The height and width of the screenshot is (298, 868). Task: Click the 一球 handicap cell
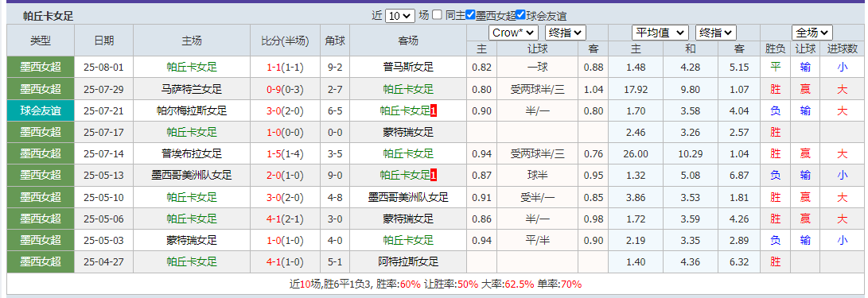click(538, 68)
